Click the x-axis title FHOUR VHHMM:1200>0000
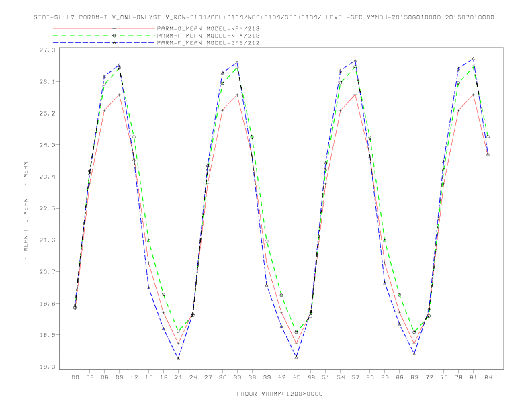This screenshot has height=411, width=532. coord(279,394)
